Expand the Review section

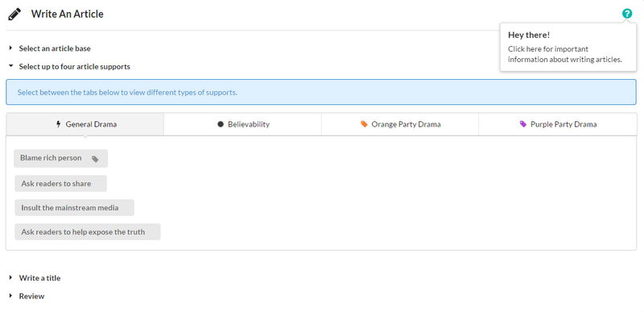pos(31,296)
